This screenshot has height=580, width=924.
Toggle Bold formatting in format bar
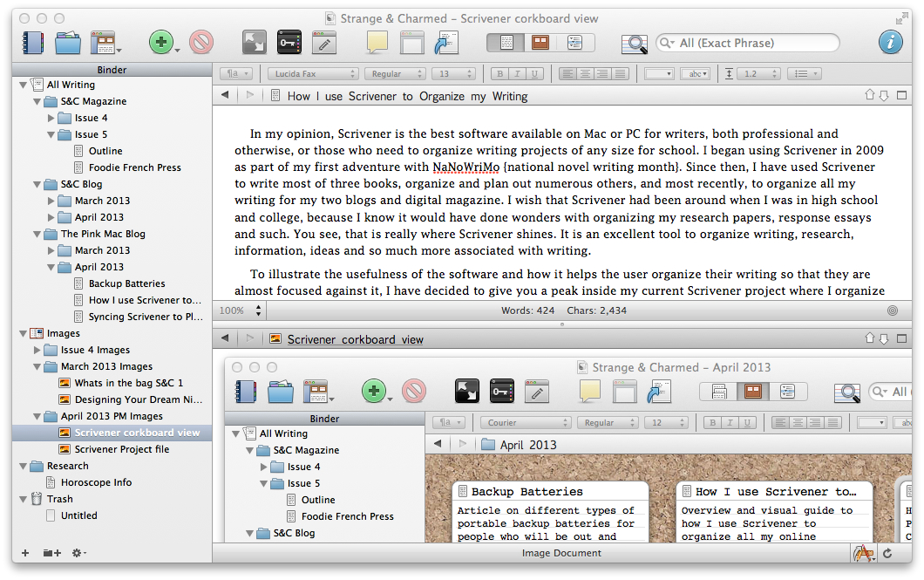pyautogui.click(x=499, y=73)
